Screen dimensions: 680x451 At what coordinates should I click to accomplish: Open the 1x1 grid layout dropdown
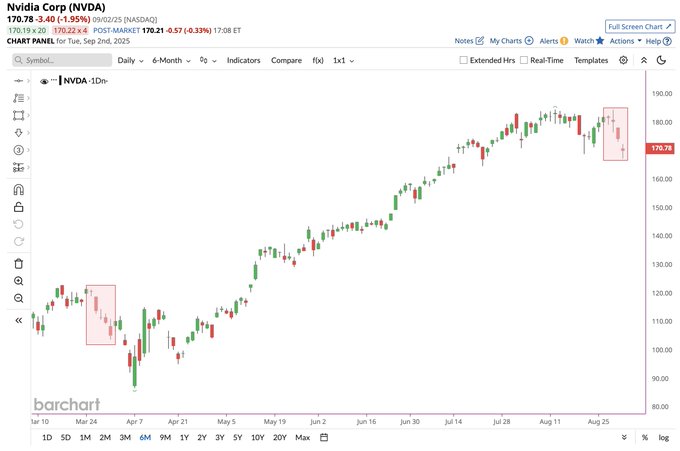pyautogui.click(x=343, y=60)
